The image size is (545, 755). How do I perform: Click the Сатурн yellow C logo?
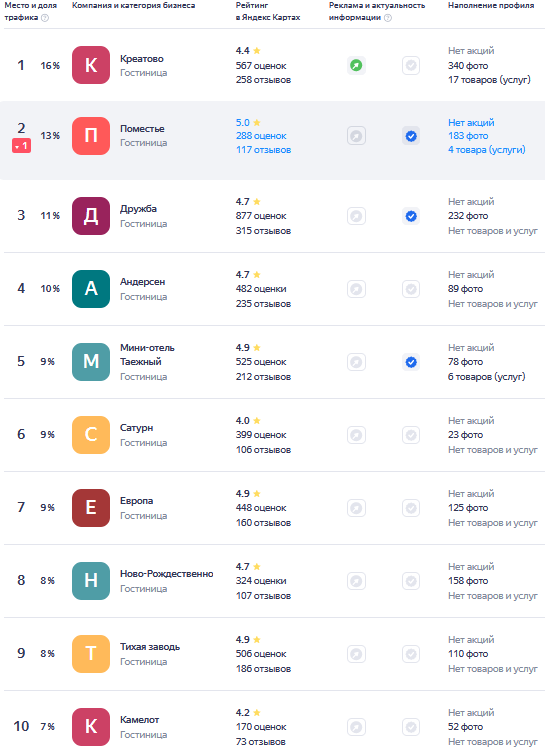tap(91, 435)
